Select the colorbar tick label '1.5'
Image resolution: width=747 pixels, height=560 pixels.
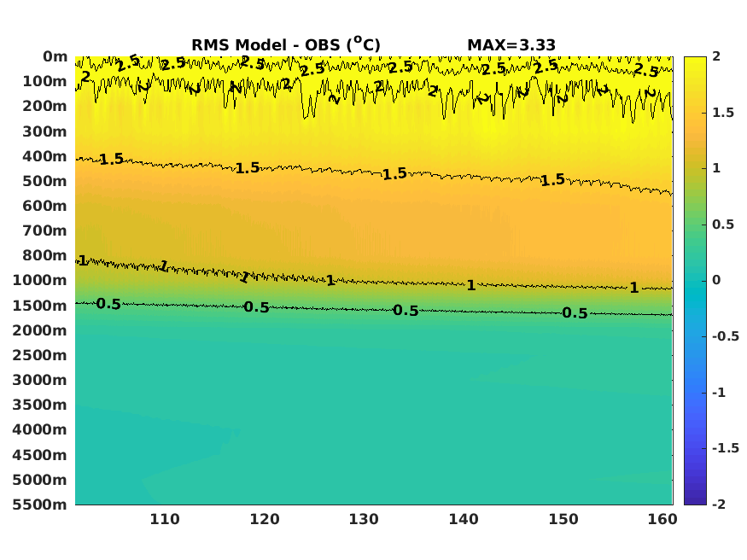[723, 113]
